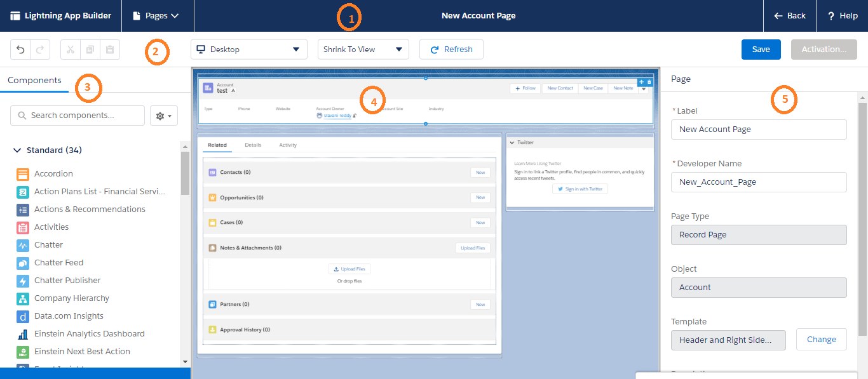
Task: Collapse the Standard (34) section
Action: pyautogui.click(x=17, y=150)
